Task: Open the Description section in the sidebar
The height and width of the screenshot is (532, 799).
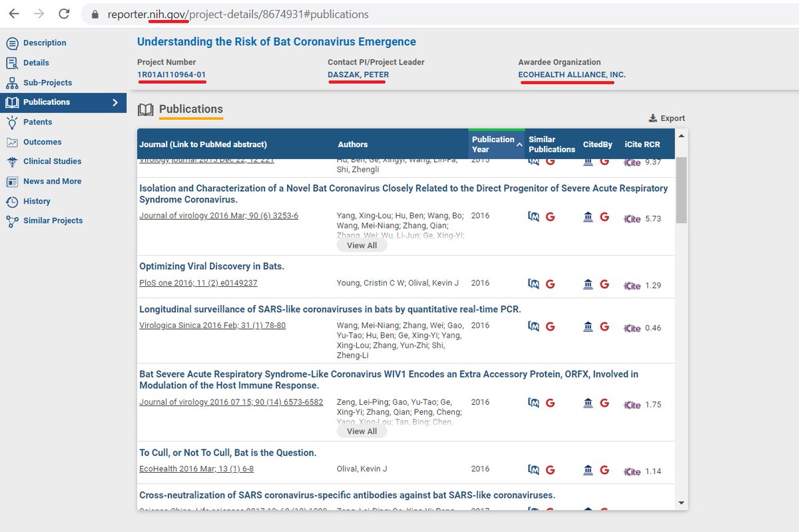Action: tap(44, 43)
